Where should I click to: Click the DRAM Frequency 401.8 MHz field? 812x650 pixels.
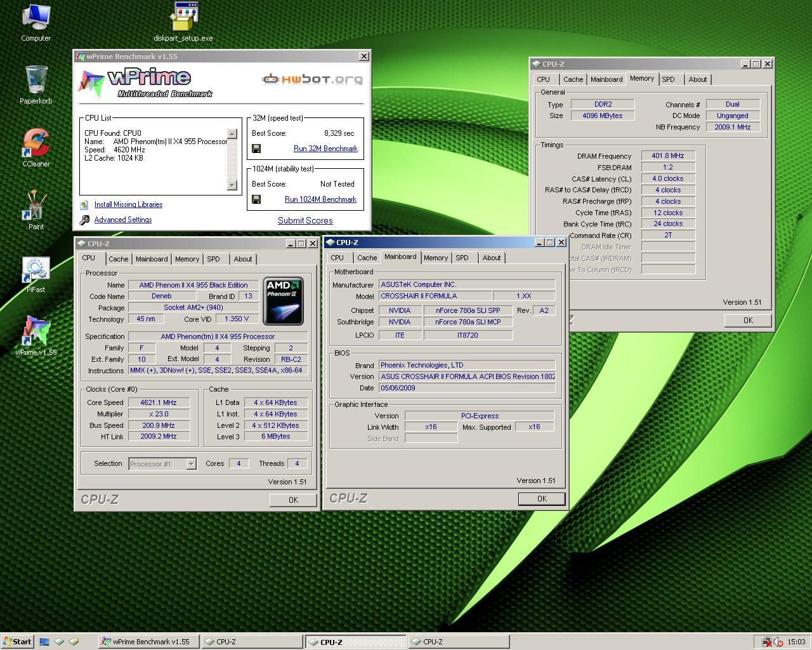click(668, 156)
